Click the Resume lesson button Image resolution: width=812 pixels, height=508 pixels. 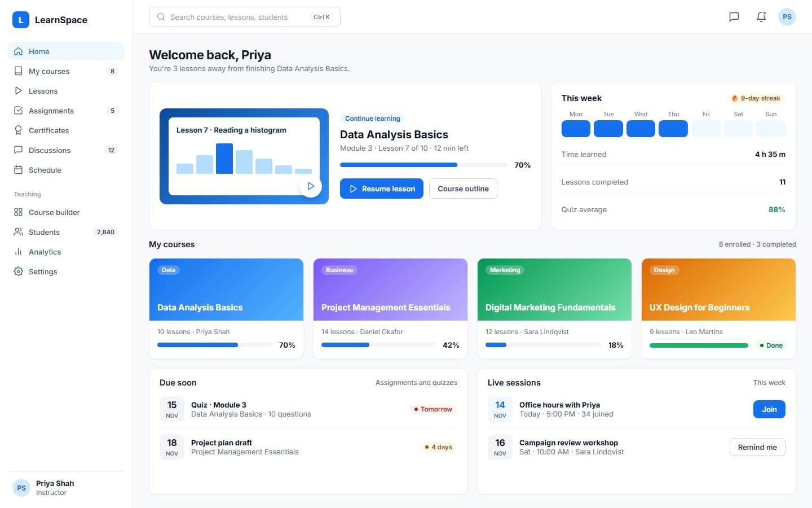pos(382,189)
